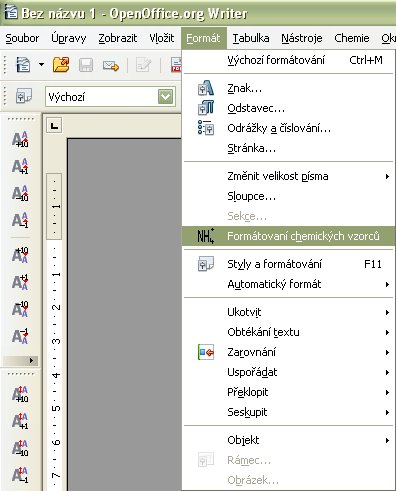
Task: Choose Formátovaní chemických vzorců with NH4 icon
Action: tap(289, 236)
